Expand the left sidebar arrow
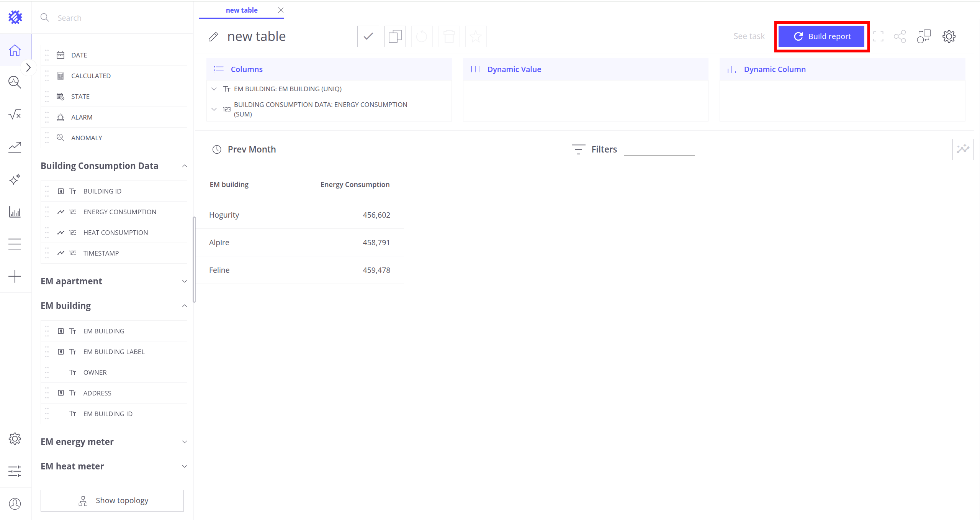 tap(28, 68)
